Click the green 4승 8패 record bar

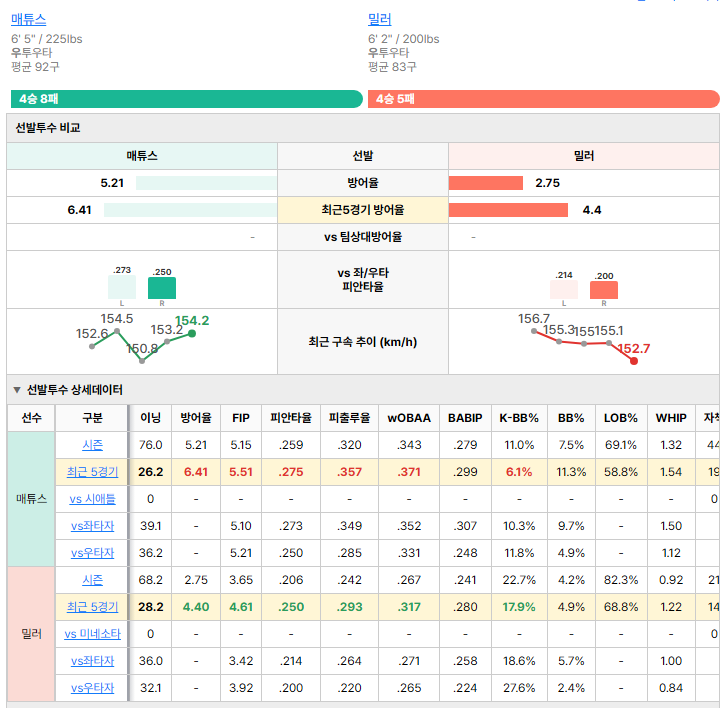(x=187, y=99)
